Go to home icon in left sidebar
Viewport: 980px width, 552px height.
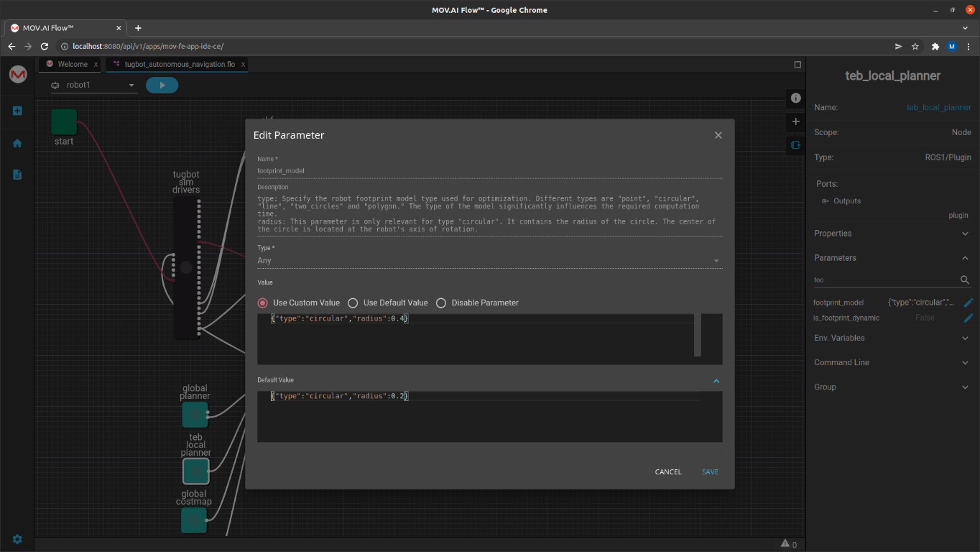17,143
